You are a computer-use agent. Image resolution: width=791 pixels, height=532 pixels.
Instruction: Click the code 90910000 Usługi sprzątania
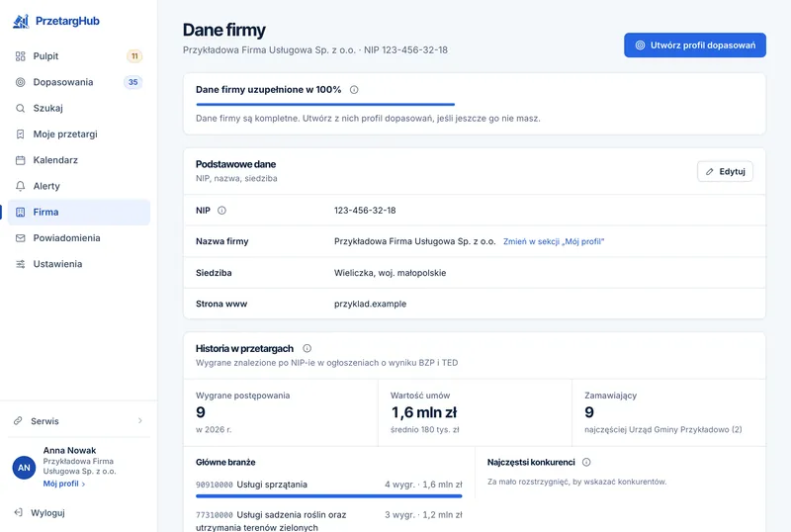[251, 485]
